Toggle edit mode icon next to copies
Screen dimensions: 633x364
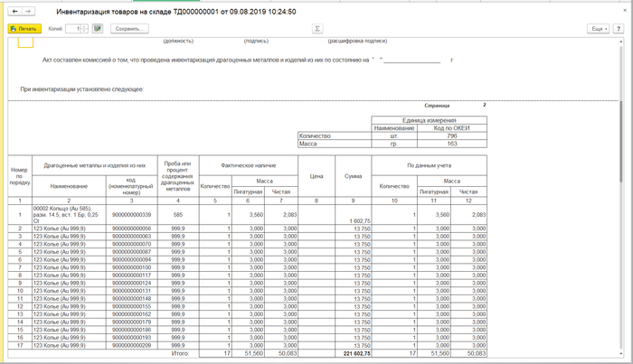(97, 29)
